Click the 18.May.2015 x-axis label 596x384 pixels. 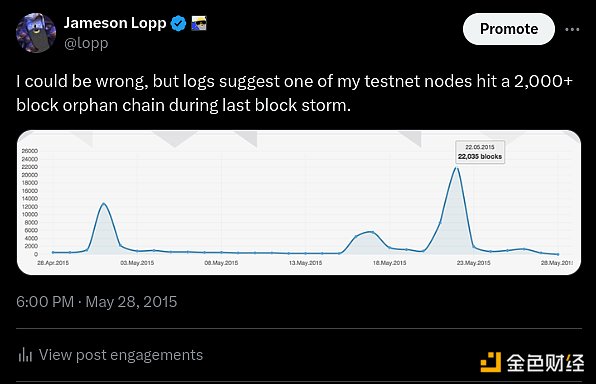[390, 263]
